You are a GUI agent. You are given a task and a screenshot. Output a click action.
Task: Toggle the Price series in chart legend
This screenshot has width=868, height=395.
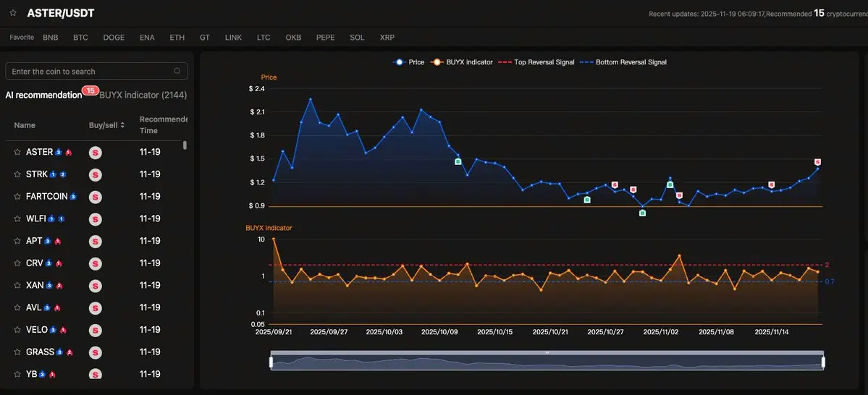coord(408,62)
